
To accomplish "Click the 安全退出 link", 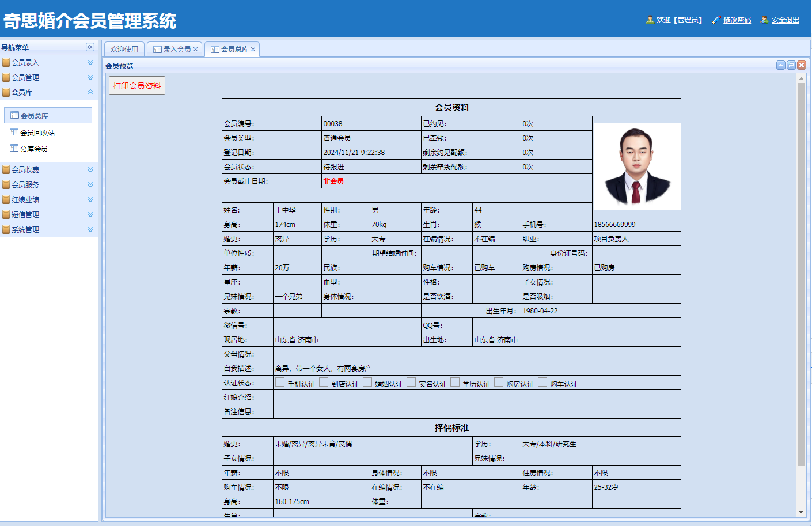I will click(x=785, y=20).
